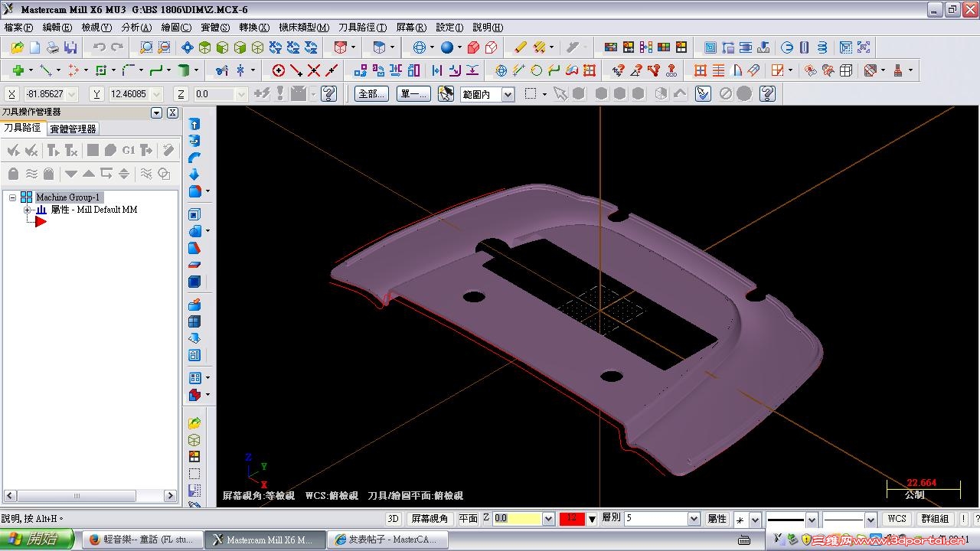The width and height of the screenshot is (980, 551).
Task: Click the zoom window magnifier icon
Action: pyautogui.click(x=146, y=47)
